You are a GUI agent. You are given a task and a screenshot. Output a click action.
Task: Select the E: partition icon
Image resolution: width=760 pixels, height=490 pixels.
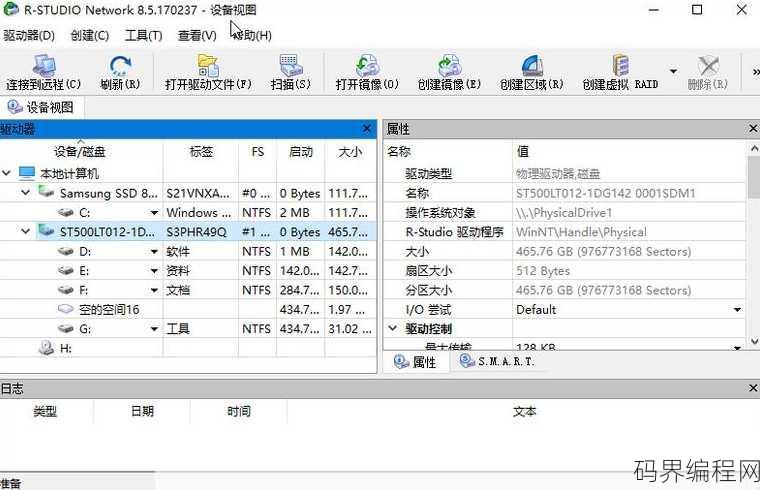click(65, 271)
